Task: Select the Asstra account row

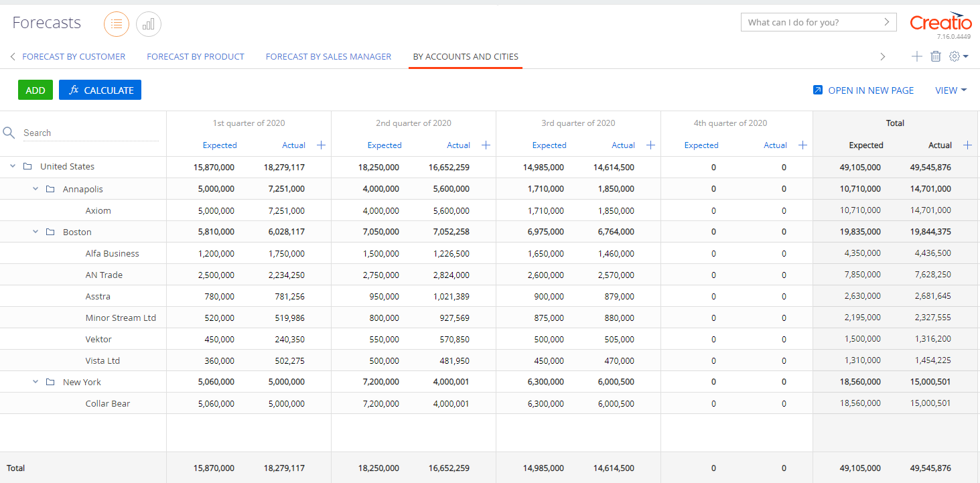Action: pyautogui.click(x=489, y=296)
